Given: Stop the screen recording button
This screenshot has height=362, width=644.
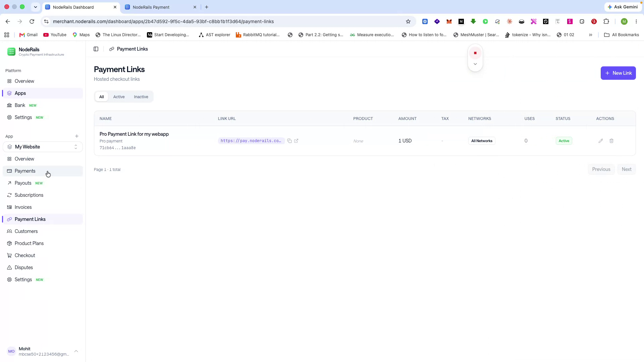Looking at the screenshot, I should [x=475, y=53].
